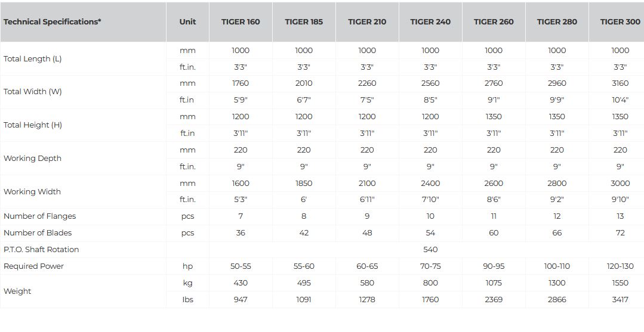
Task: Select the Number of Blades row label
Action: (38, 233)
